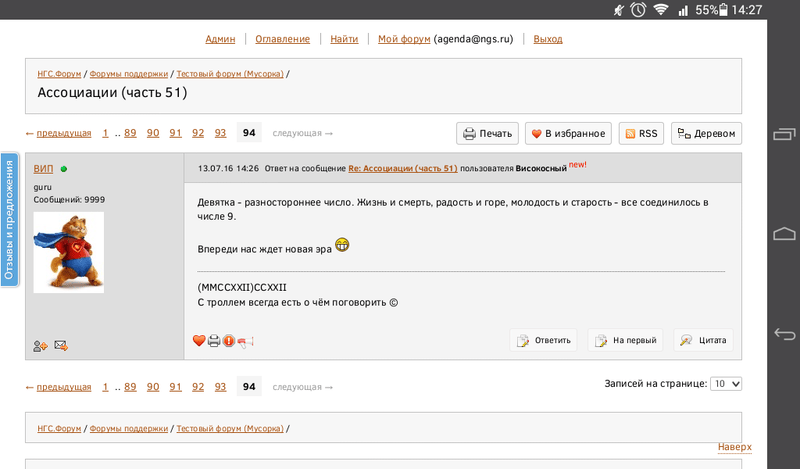Screen dimensions: 800x469
Task: Tap the Wi-Fi status icon
Action: 661,9
